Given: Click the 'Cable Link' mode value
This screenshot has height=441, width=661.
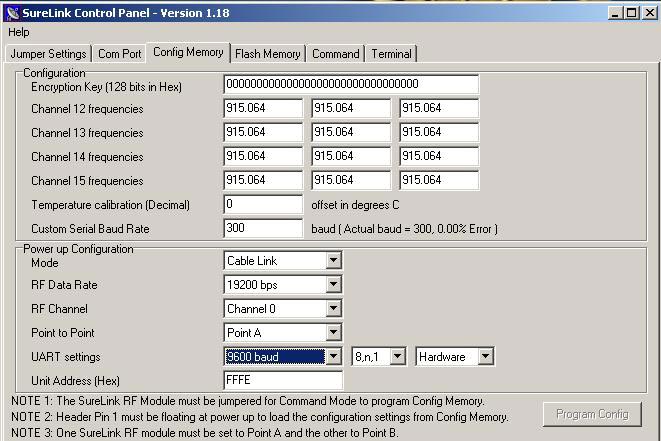Looking at the screenshot, I should (x=252, y=261).
